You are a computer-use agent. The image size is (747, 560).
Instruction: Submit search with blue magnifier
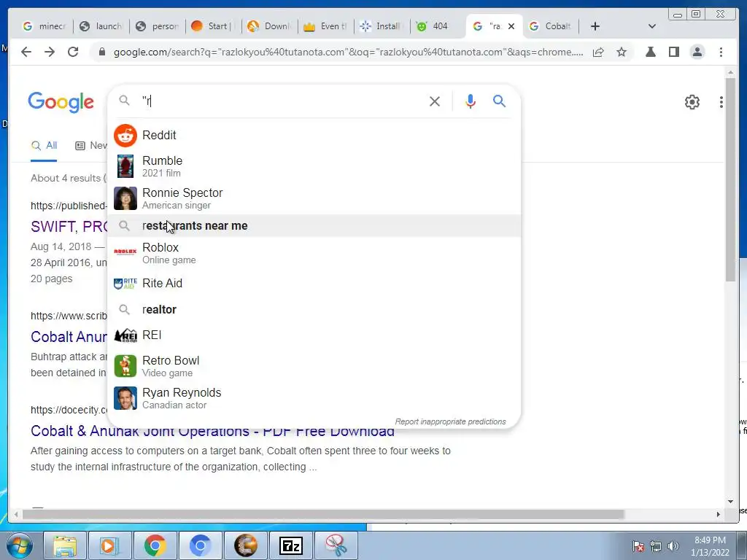coord(499,101)
